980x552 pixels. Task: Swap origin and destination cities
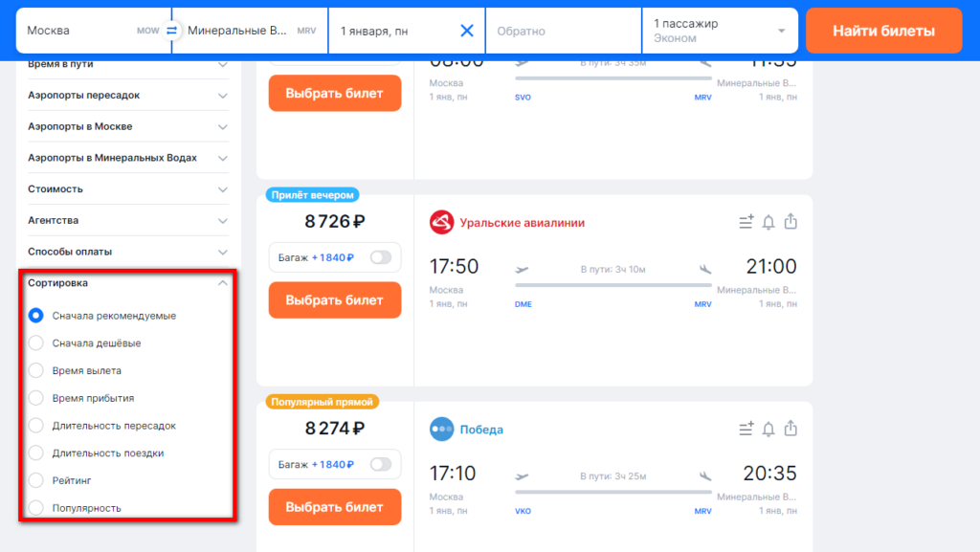tap(171, 31)
